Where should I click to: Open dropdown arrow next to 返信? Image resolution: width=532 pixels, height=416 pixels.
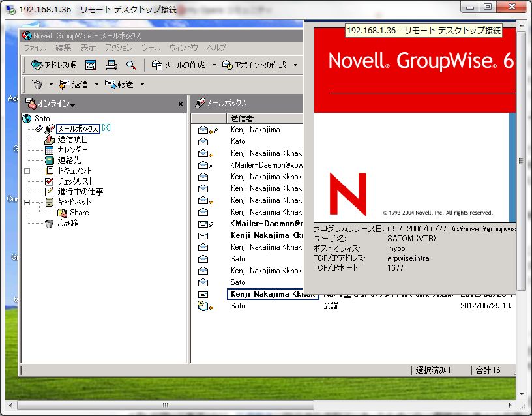tap(96, 84)
